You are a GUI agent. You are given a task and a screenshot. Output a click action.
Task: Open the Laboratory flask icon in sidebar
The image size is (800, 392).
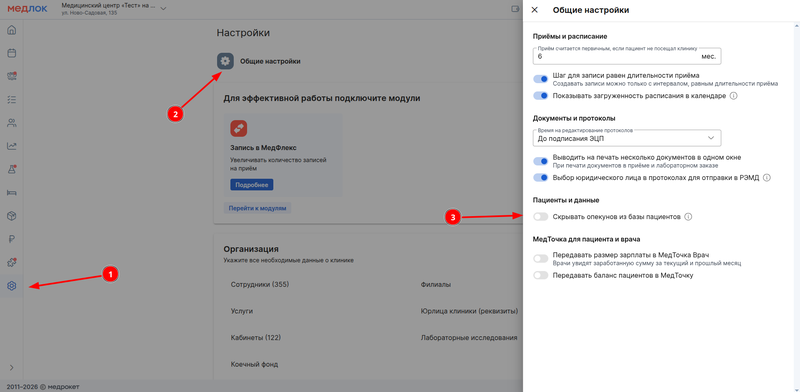pyautogui.click(x=11, y=169)
